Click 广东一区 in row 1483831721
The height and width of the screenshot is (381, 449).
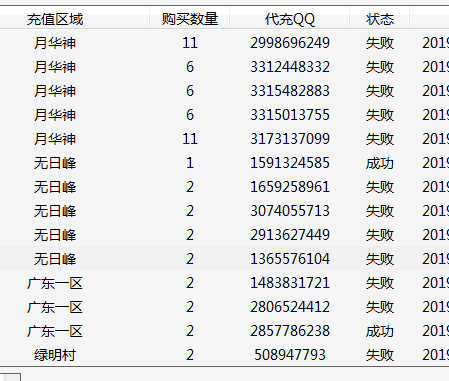(55, 283)
